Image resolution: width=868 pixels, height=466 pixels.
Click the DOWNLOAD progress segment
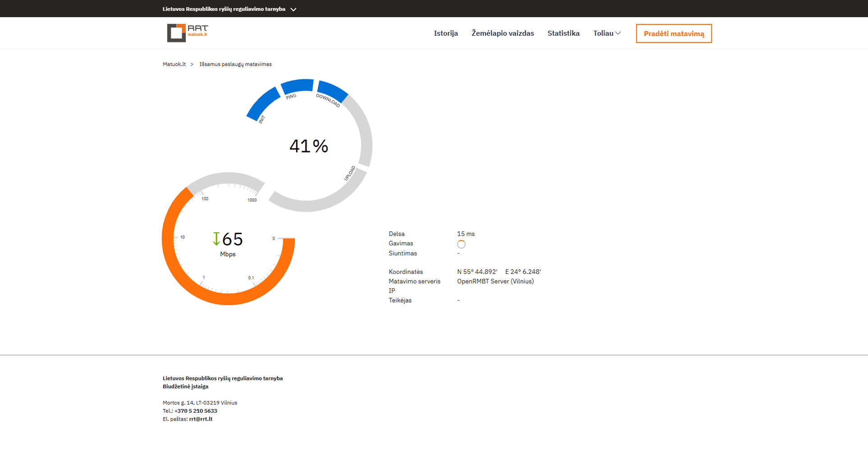pos(332,91)
